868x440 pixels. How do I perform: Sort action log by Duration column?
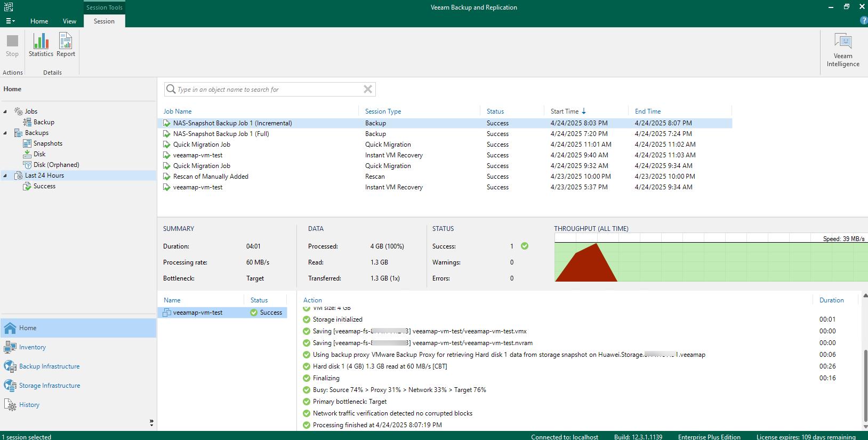[x=832, y=300]
